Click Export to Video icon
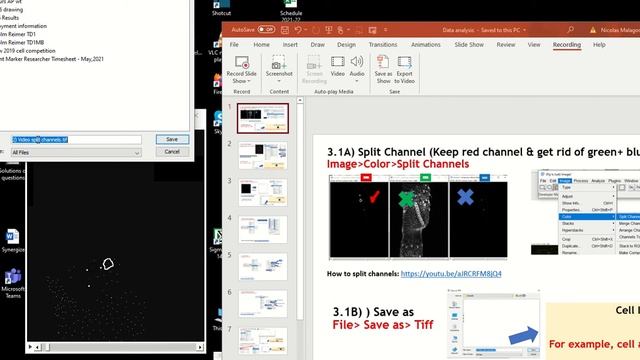 click(x=404, y=62)
